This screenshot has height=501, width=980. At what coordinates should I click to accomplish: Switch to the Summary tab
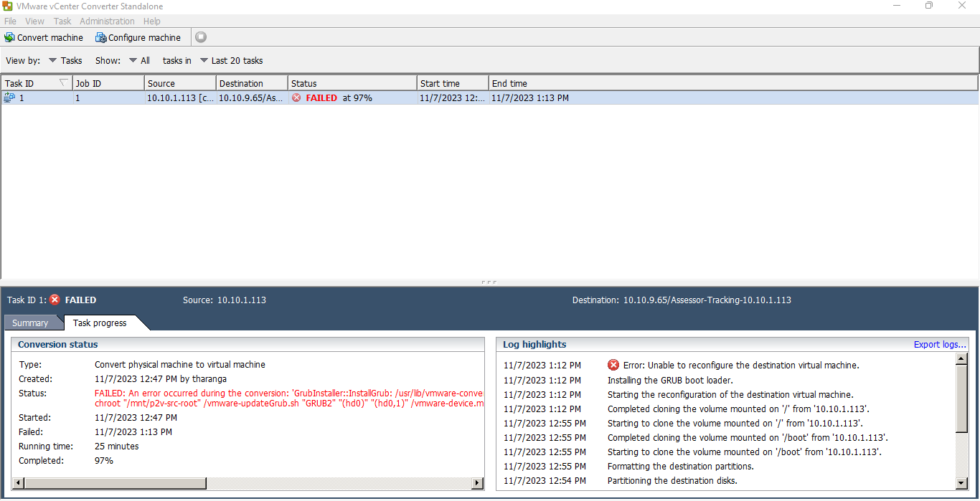[x=30, y=323]
